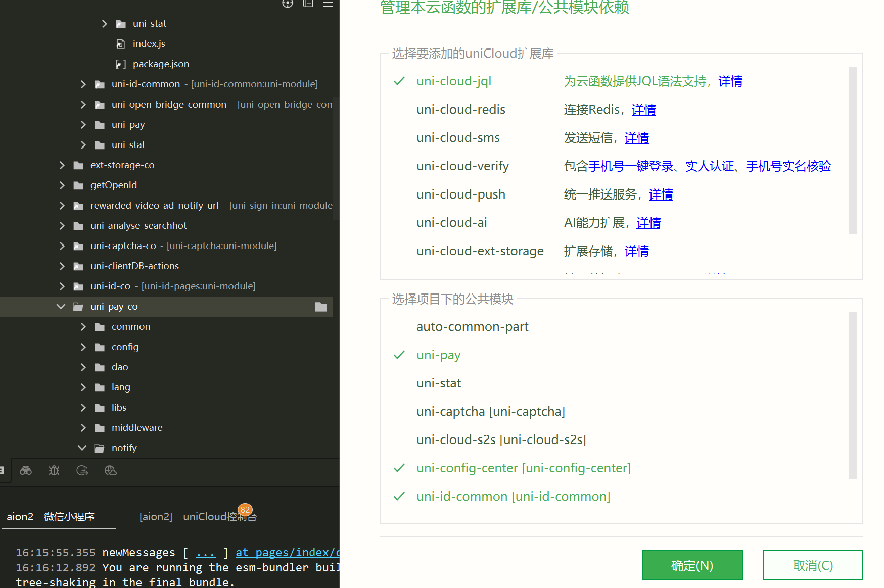Click the bug debug icon

click(x=54, y=471)
